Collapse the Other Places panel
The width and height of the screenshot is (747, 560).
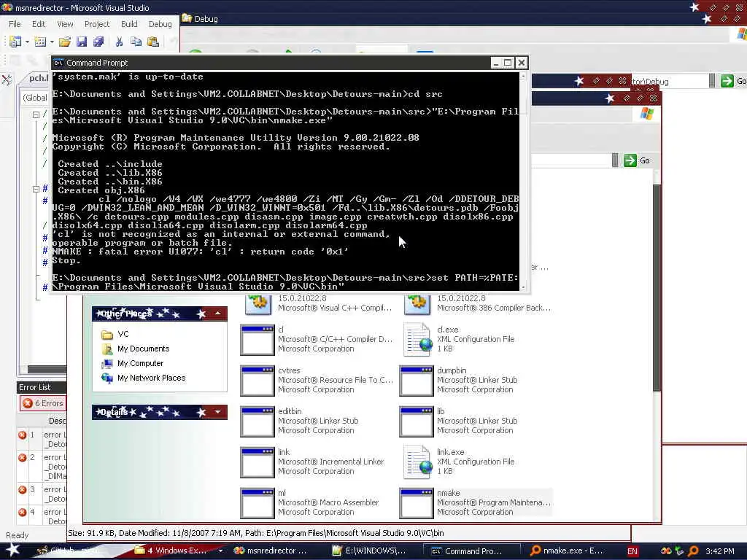(x=217, y=314)
